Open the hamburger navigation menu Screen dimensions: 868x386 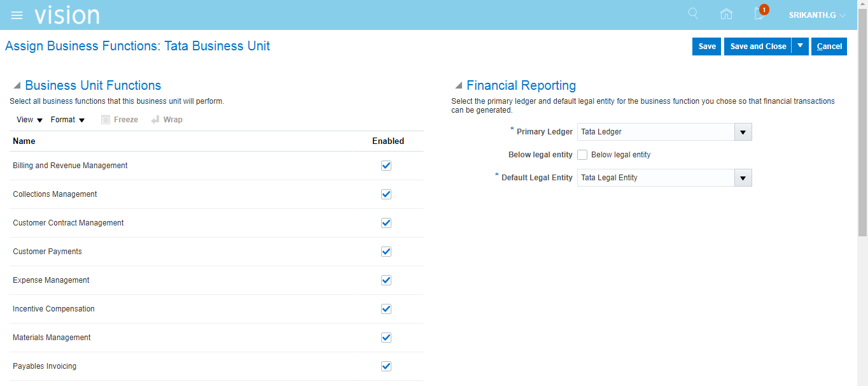17,15
